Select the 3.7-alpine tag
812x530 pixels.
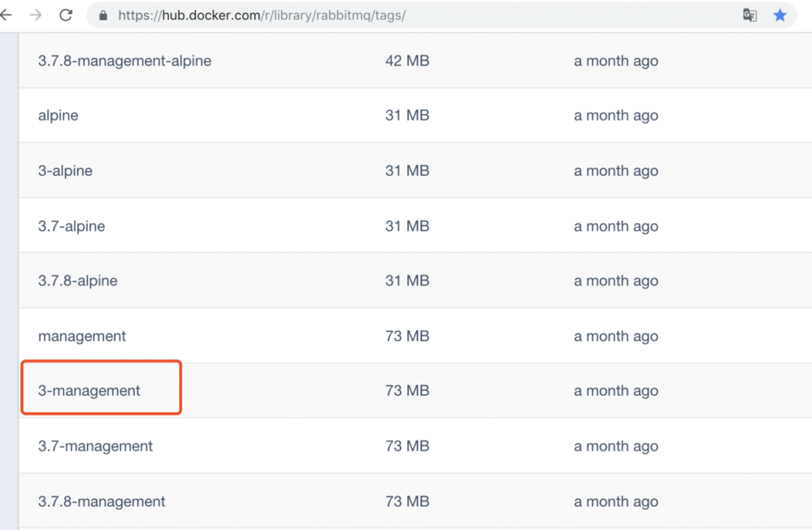(72, 226)
